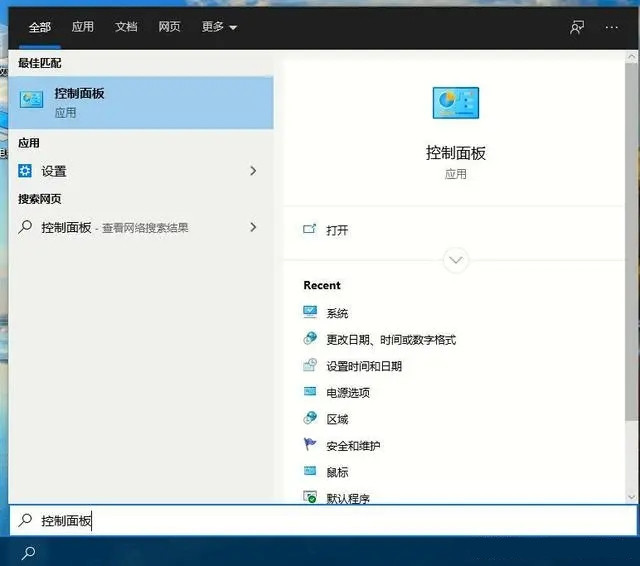Image resolution: width=640 pixels, height=566 pixels.
Task: Click the 控制面板 icon in best match
Action: click(31, 99)
